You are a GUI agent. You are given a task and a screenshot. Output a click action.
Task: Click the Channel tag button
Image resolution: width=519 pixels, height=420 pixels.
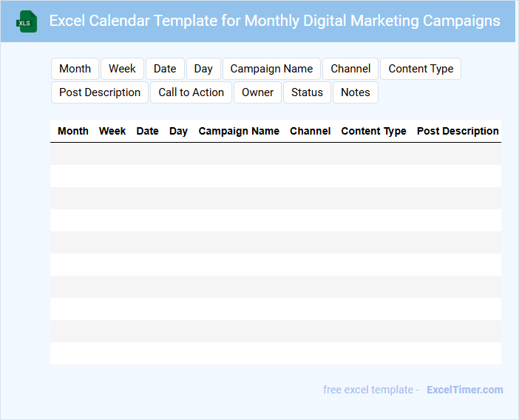click(350, 69)
